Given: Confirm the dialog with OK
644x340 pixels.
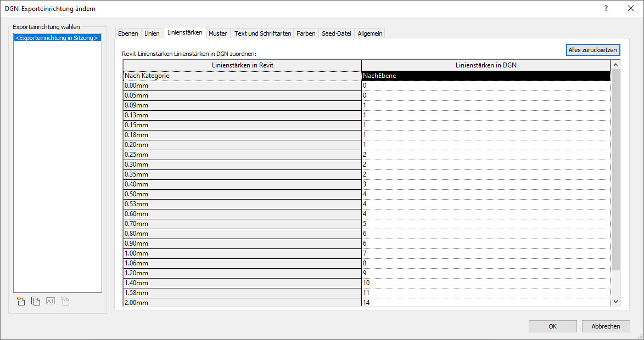Looking at the screenshot, I should [552, 326].
